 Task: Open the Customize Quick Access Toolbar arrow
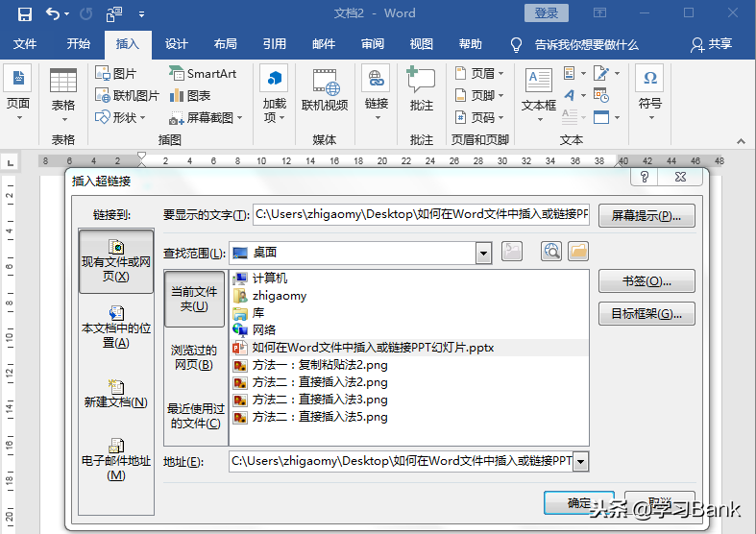coord(142,14)
